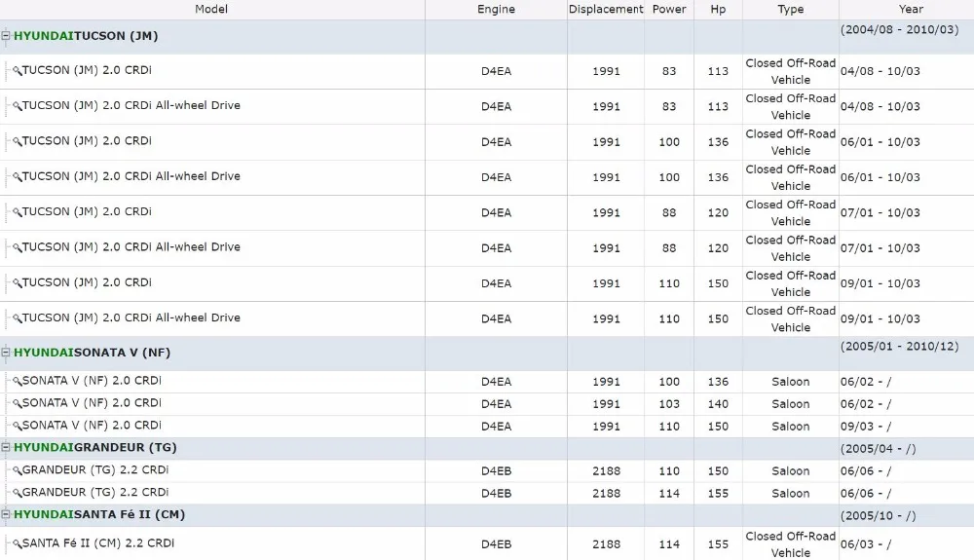Click power 88 in TUCSON All-wheel Drive row
The image size is (974, 560).
coord(669,248)
